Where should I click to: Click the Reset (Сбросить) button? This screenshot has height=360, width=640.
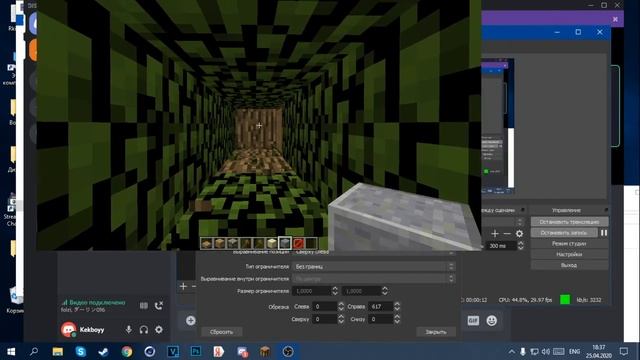(221, 332)
